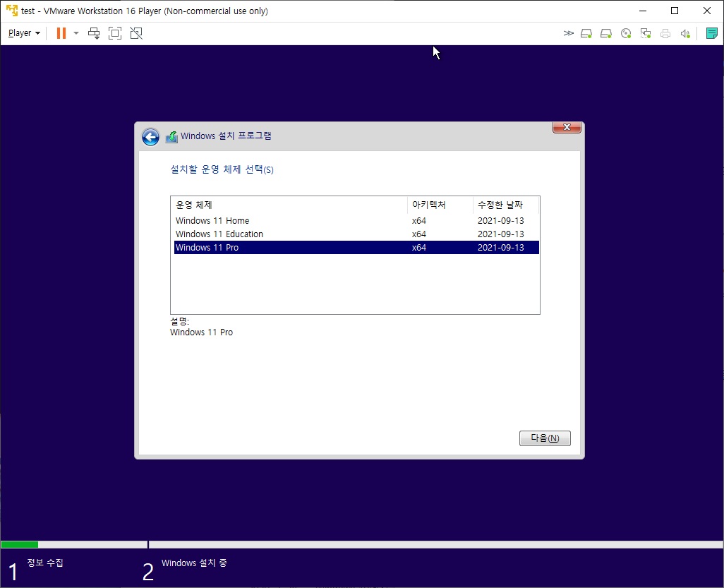This screenshot has width=724, height=588.
Task: Click the 수정한 날짜 column header
Action: click(505, 205)
